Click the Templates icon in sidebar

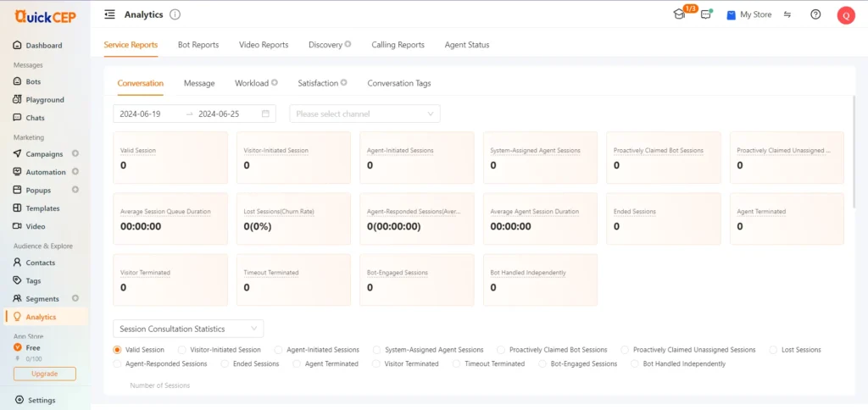pyautogui.click(x=17, y=208)
